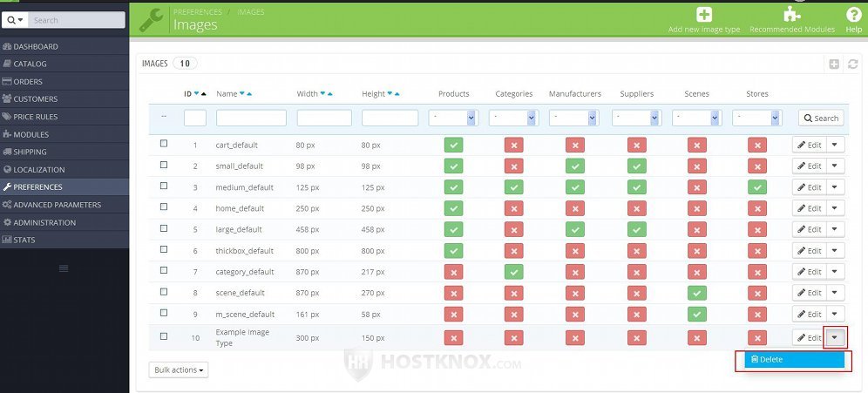Image resolution: width=868 pixels, height=393 pixels.
Task: Edit the Example Image Type entry
Action: click(810, 337)
